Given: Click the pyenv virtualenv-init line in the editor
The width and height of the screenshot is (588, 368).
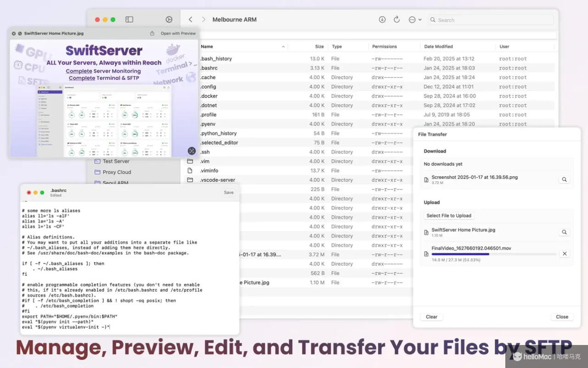Looking at the screenshot, I should coord(65,327).
